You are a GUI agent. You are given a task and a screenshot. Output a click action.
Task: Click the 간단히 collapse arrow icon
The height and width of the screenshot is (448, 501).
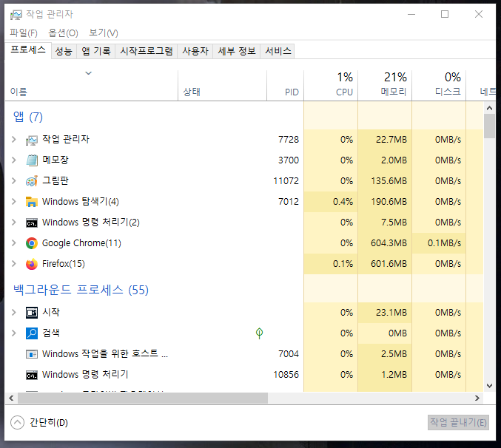17,422
